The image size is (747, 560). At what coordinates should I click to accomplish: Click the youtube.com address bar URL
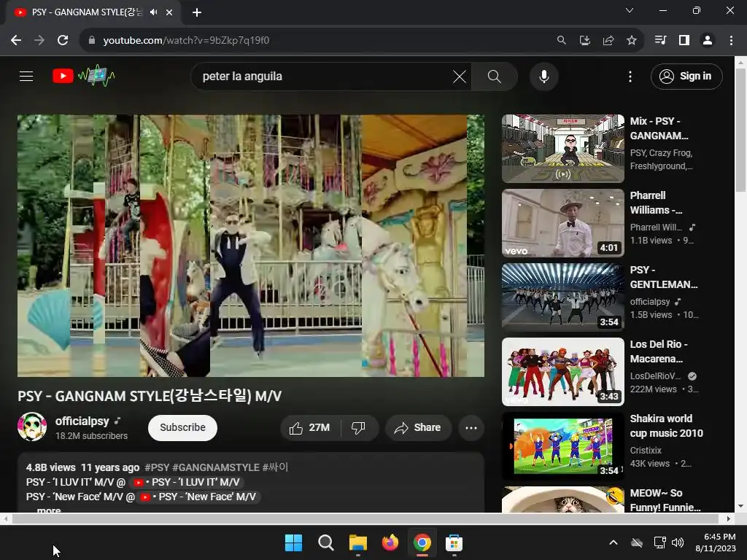point(186,41)
